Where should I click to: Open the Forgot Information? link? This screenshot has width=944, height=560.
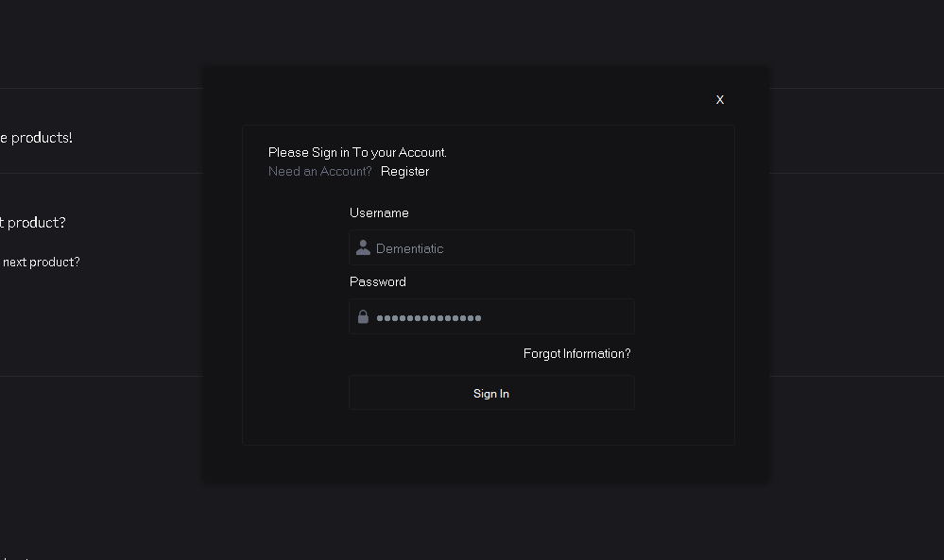pos(576,354)
